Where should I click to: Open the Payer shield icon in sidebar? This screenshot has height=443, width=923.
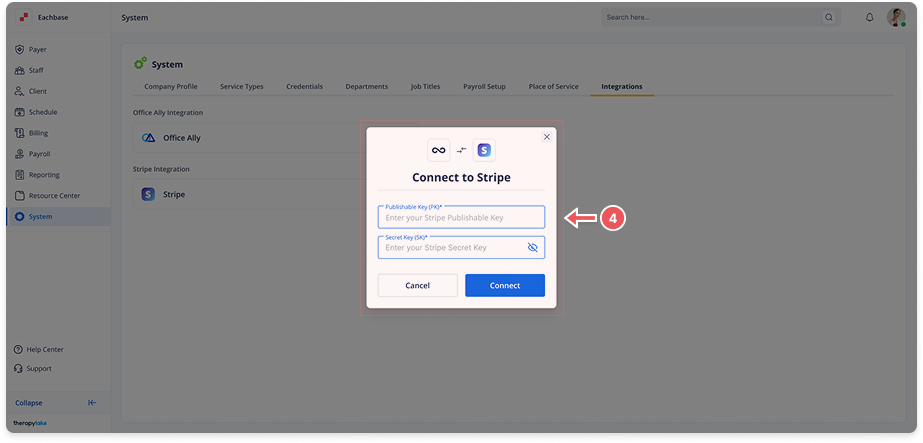point(19,49)
